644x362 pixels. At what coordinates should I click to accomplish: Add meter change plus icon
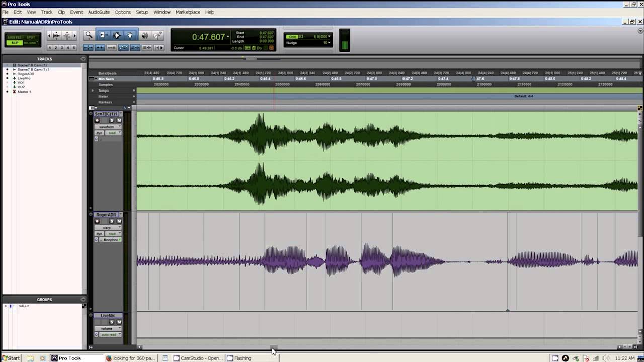134,96
